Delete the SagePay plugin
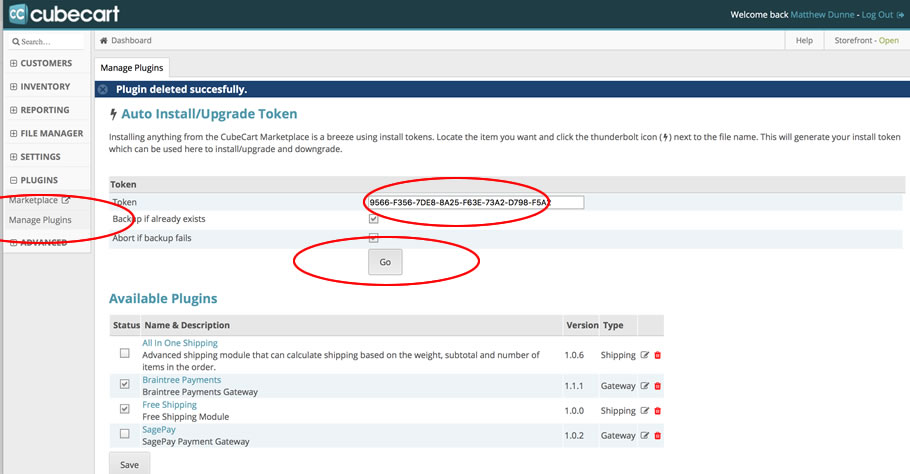910x474 pixels. click(x=658, y=436)
